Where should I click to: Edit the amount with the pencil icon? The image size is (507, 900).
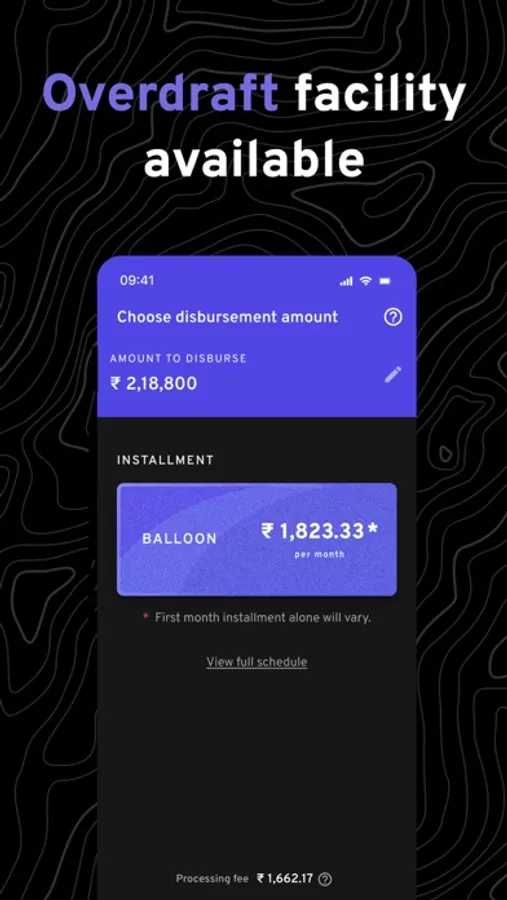(x=393, y=374)
